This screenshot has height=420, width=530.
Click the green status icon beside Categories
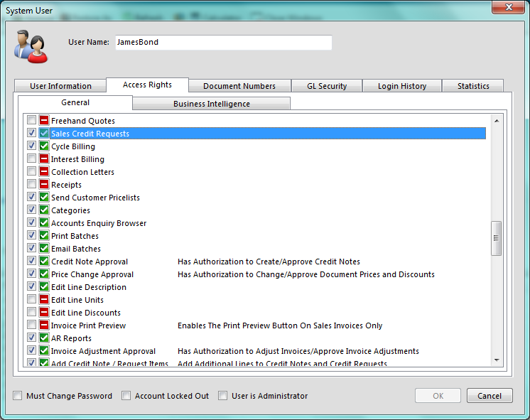(44, 210)
